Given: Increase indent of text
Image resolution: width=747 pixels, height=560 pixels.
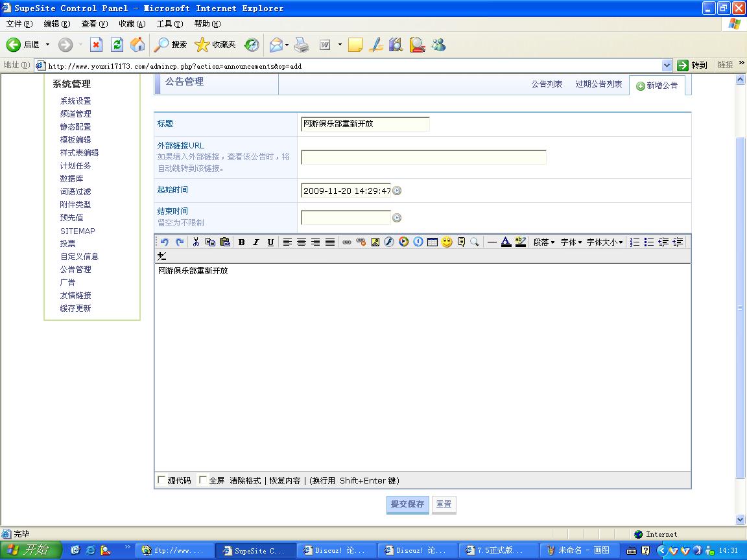Looking at the screenshot, I should click(678, 242).
